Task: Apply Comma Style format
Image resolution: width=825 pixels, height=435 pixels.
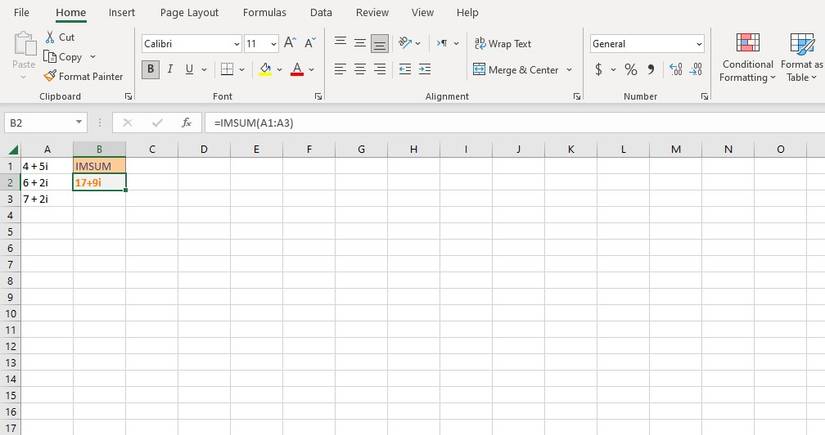Action: coord(651,69)
